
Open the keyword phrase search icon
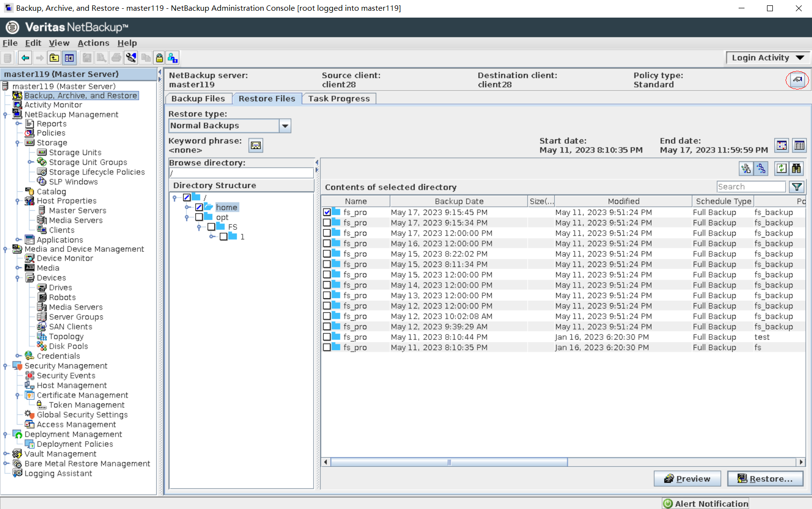pyautogui.click(x=256, y=145)
